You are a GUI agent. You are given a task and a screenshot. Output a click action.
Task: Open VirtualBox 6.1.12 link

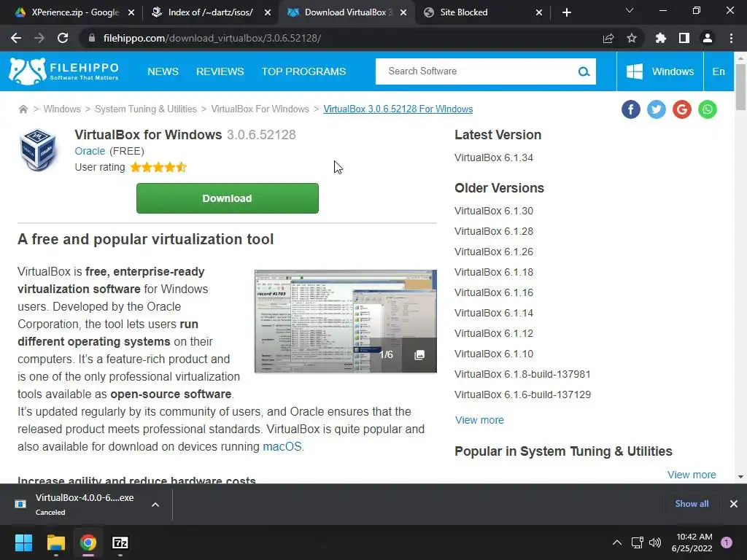494,333
